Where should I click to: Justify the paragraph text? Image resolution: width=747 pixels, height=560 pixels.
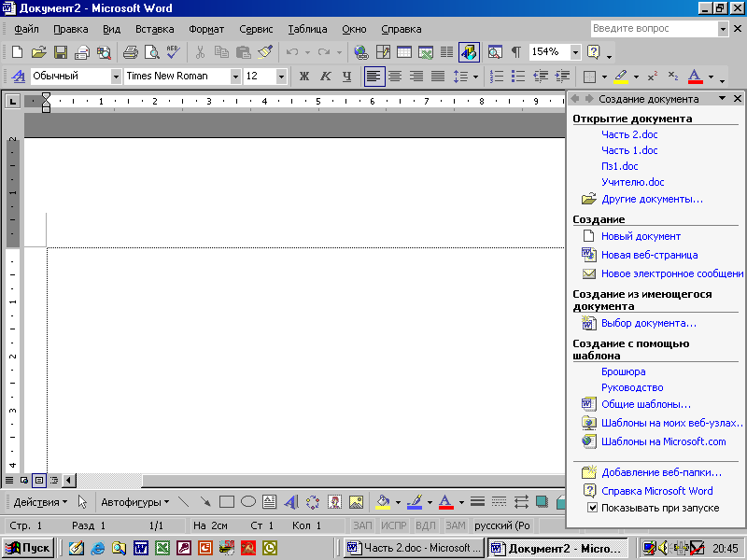pos(438,77)
